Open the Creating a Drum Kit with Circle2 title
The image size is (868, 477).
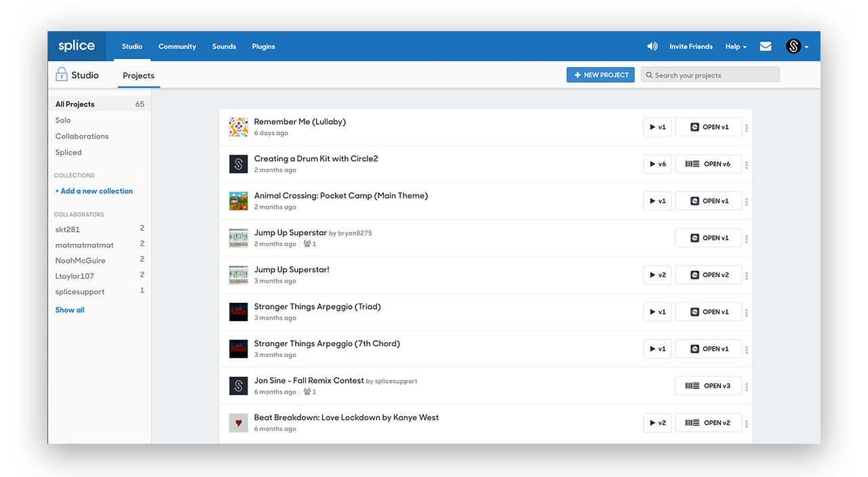(x=316, y=159)
